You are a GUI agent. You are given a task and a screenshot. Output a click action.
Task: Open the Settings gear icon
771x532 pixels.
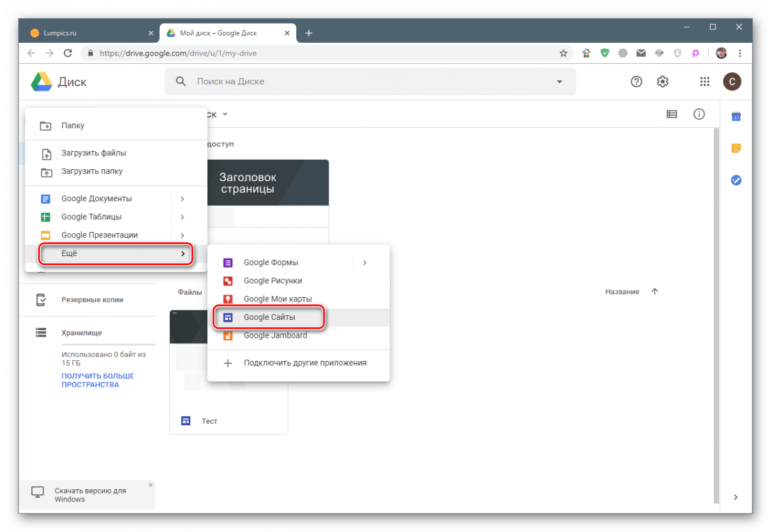pos(663,81)
